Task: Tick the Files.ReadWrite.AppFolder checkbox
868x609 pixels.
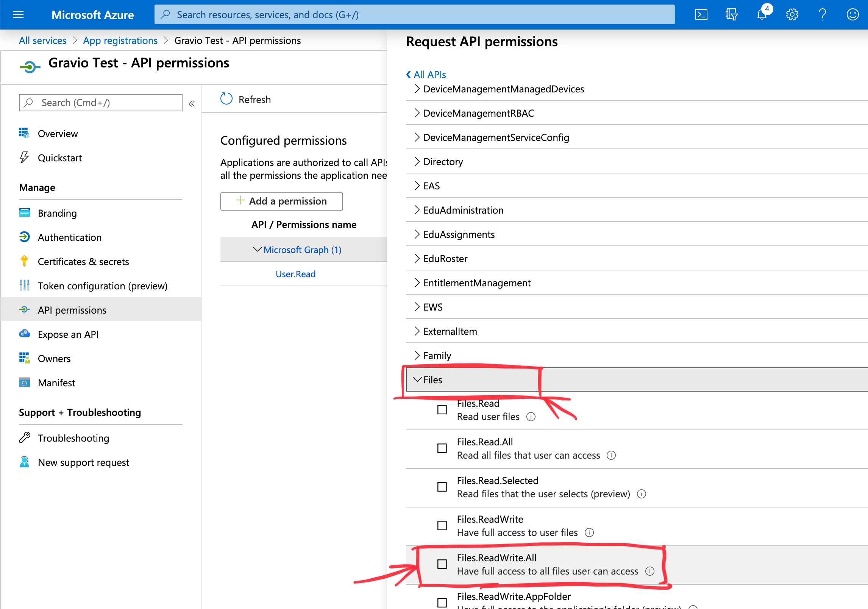Action: 442,602
